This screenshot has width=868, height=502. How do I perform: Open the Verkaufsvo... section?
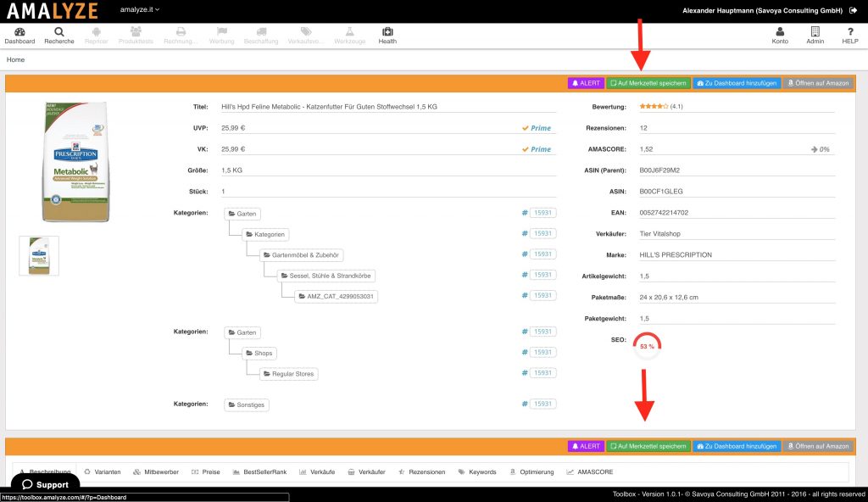coord(305,36)
